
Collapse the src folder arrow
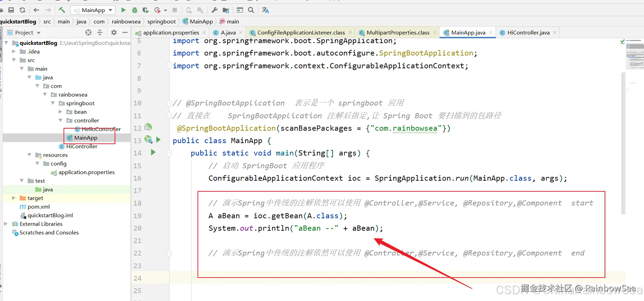14,60
